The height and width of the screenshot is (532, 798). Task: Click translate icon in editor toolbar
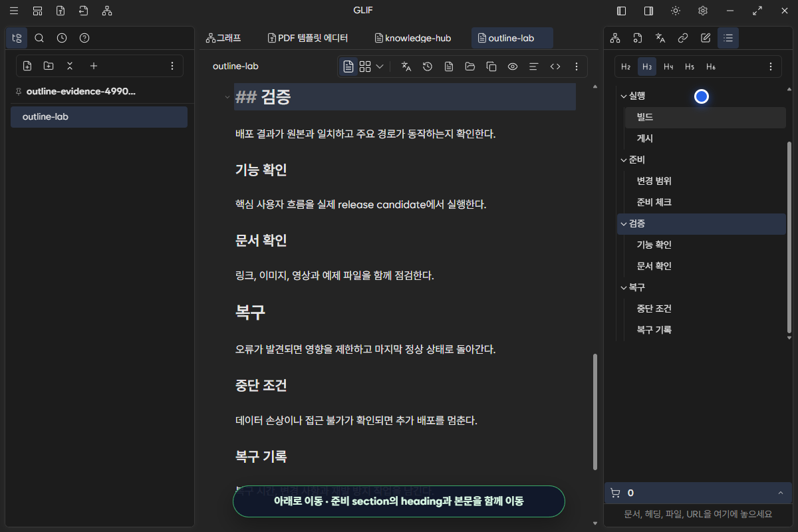[406, 66]
